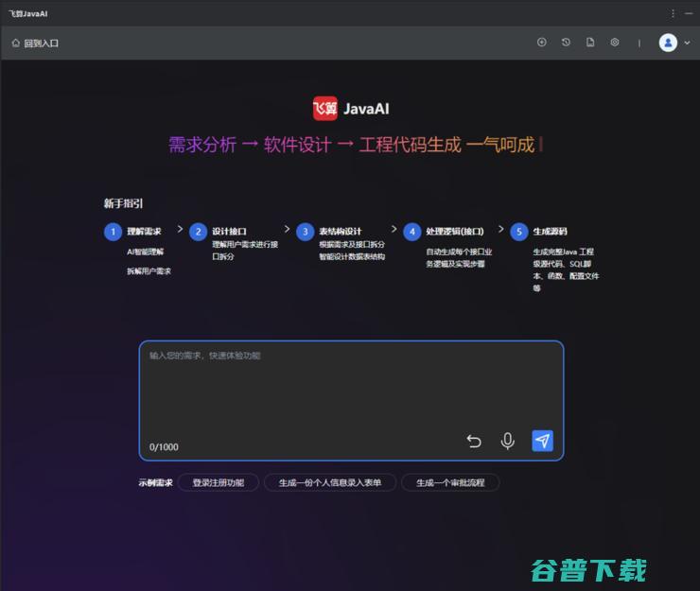Click the 设计接口 step title
This screenshot has width=700, height=591.
(x=229, y=232)
